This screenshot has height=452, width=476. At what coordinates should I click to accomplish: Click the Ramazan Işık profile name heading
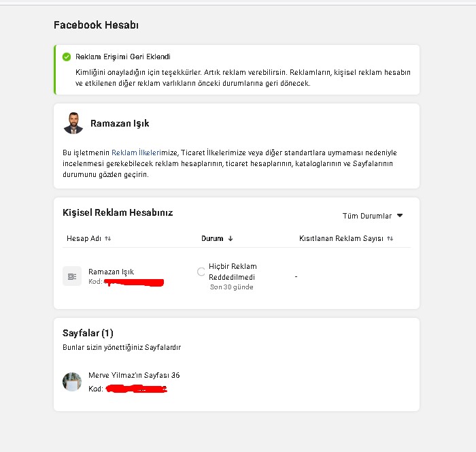coord(120,123)
